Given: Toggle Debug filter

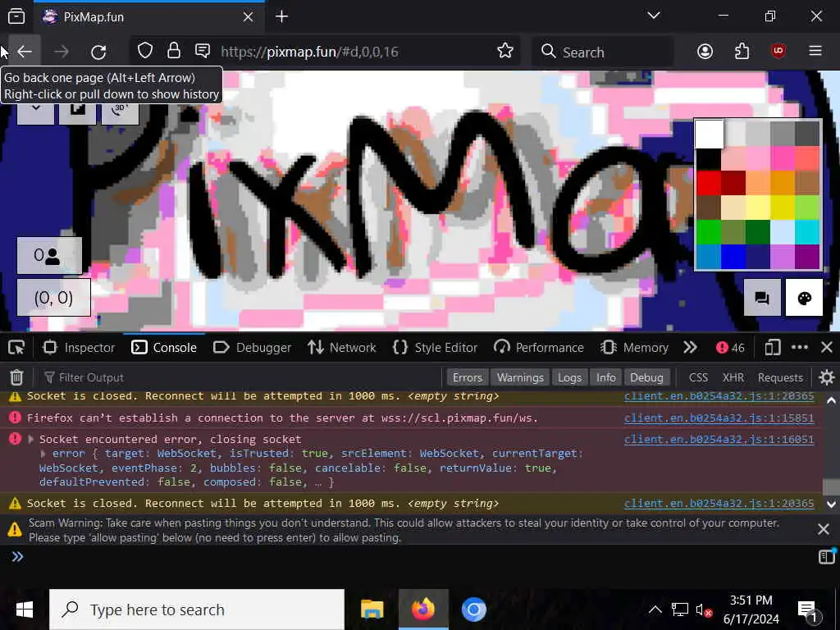Looking at the screenshot, I should tap(646, 377).
